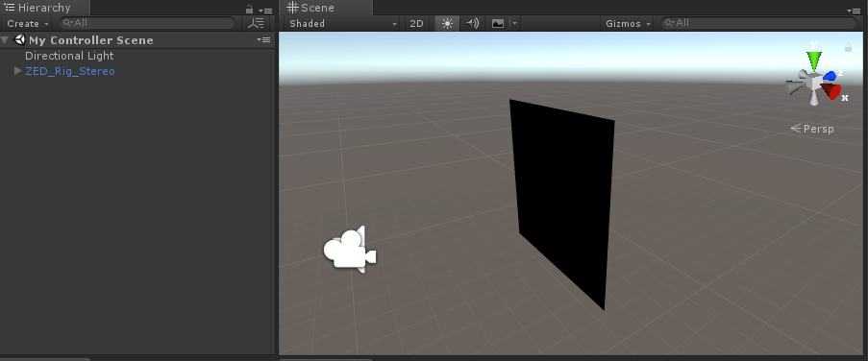This screenshot has width=868, height=361.
Task: Select My Controller Scene in hierarchy
Action: [x=90, y=39]
